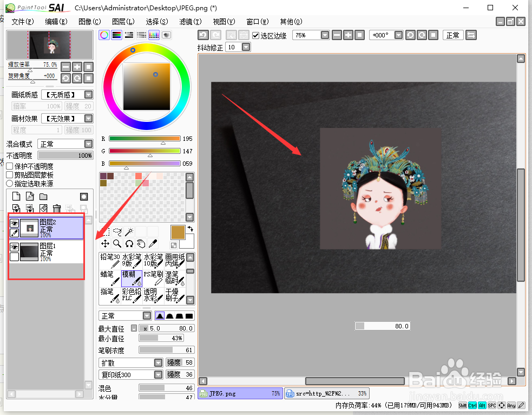
Task: Choose the 铅笔30 pencil brush
Action: click(110, 261)
